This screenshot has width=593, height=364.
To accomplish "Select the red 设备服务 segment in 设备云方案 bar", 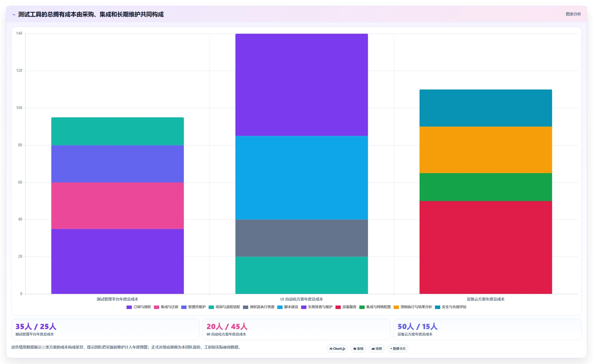I will (x=486, y=247).
